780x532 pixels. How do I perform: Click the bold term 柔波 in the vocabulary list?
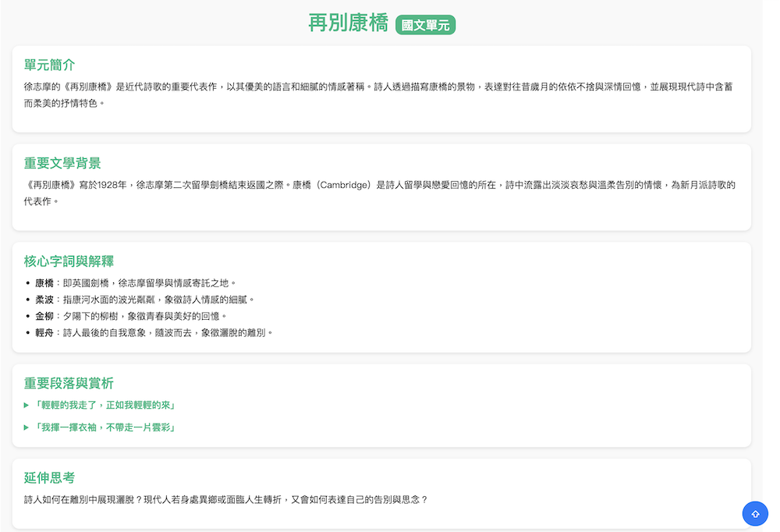click(44, 300)
